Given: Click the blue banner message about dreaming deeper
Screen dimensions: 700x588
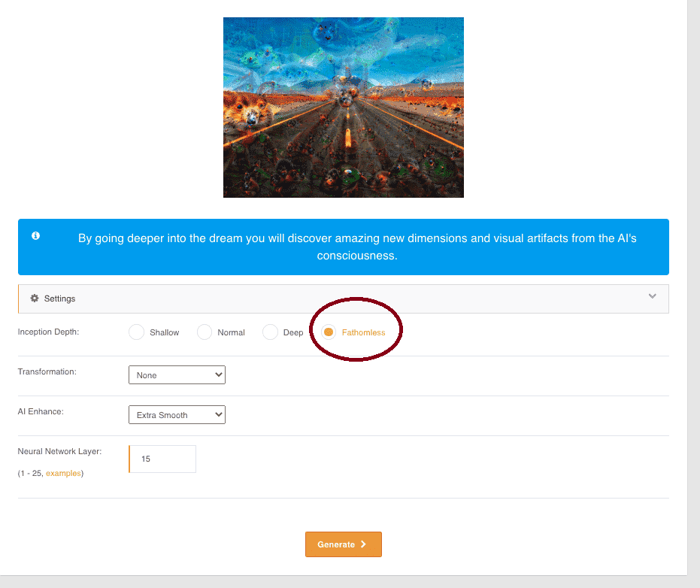Looking at the screenshot, I should pyautogui.click(x=357, y=247).
